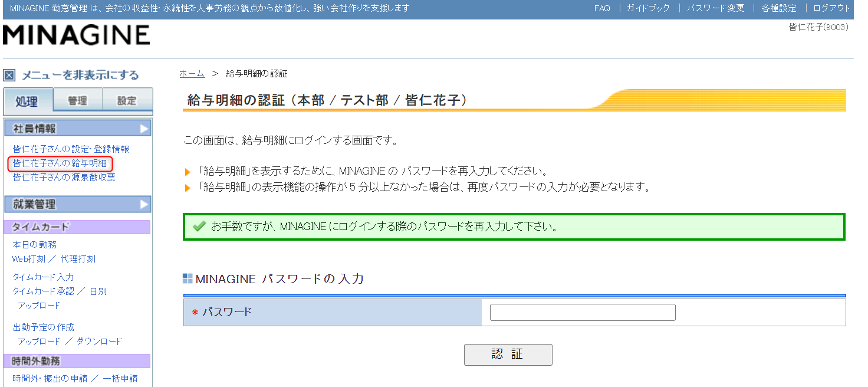
Task: Open タイムカード入力 link
Action: point(43,277)
